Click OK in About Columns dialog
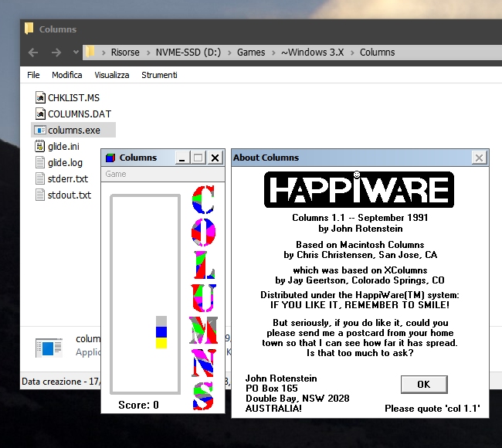 pos(424,384)
